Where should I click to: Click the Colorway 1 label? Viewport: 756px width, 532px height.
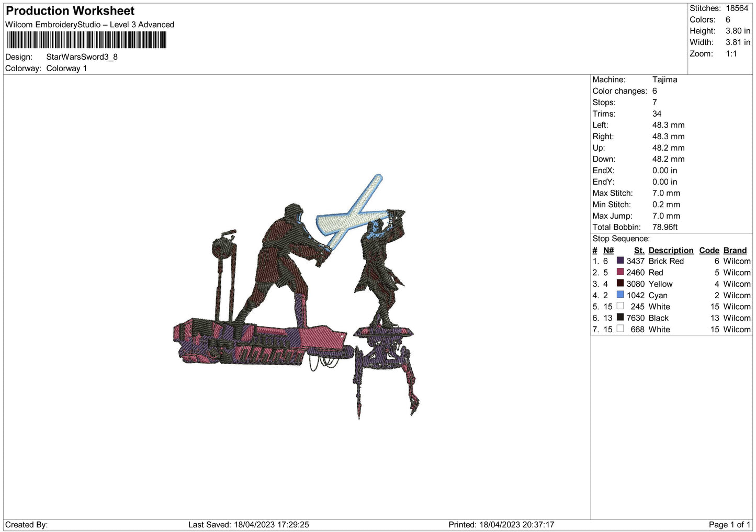[66, 68]
